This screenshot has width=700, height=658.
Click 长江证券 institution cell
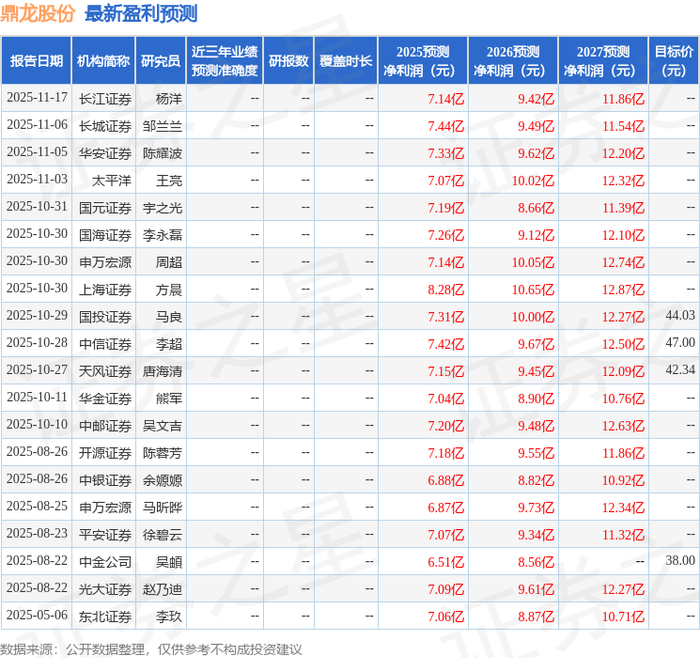point(105,99)
